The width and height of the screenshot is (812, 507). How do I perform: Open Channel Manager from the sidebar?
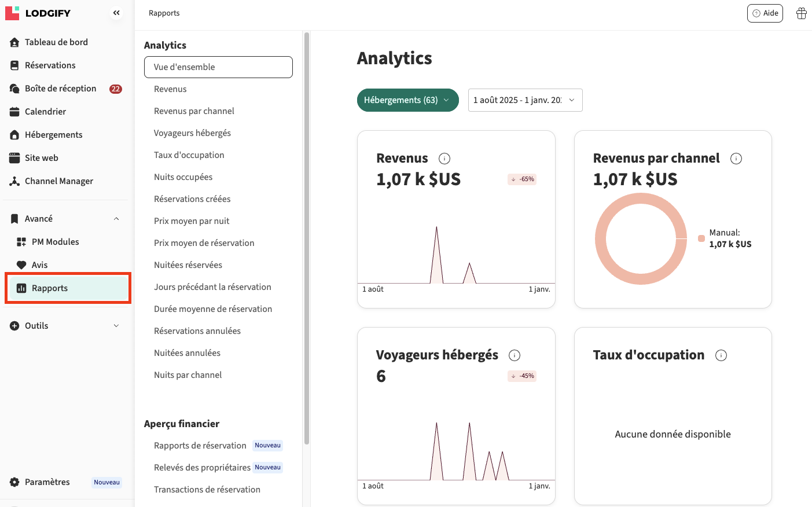point(58,181)
